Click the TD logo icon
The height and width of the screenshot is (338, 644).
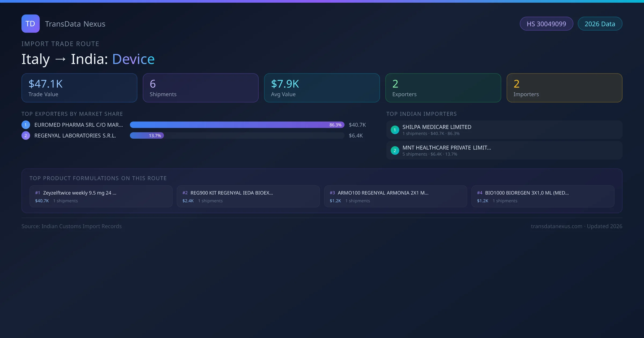point(30,24)
